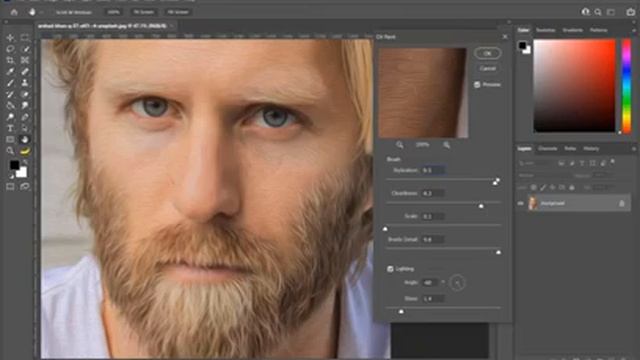Click the foreground color swatch in toolbox
Image resolution: width=640 pixels, height=360 pixels.
click(14, 165)
